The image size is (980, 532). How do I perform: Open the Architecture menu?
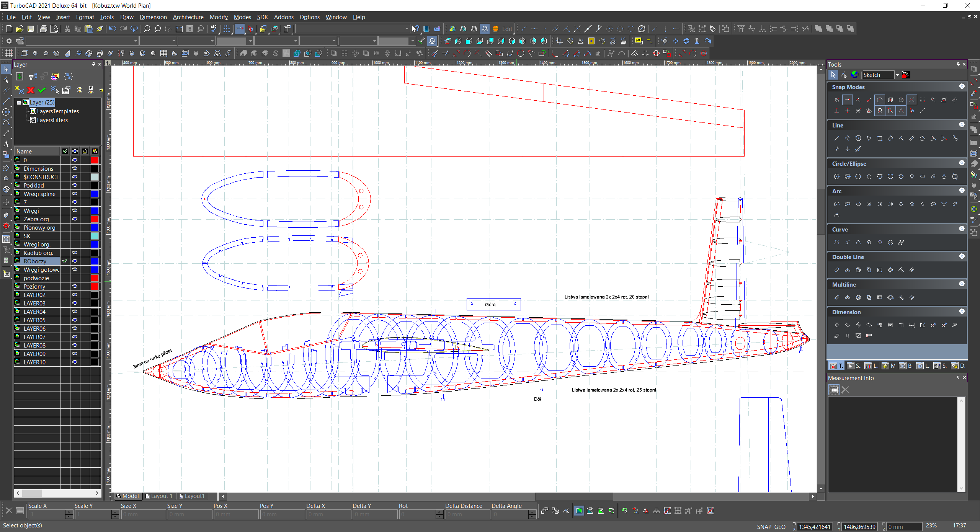(x=188, y=17)
